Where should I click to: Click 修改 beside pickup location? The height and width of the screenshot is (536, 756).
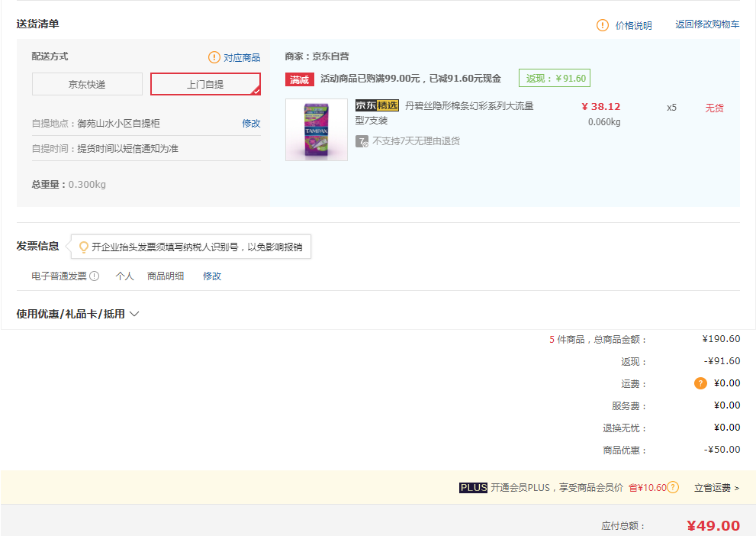(251, 124)
